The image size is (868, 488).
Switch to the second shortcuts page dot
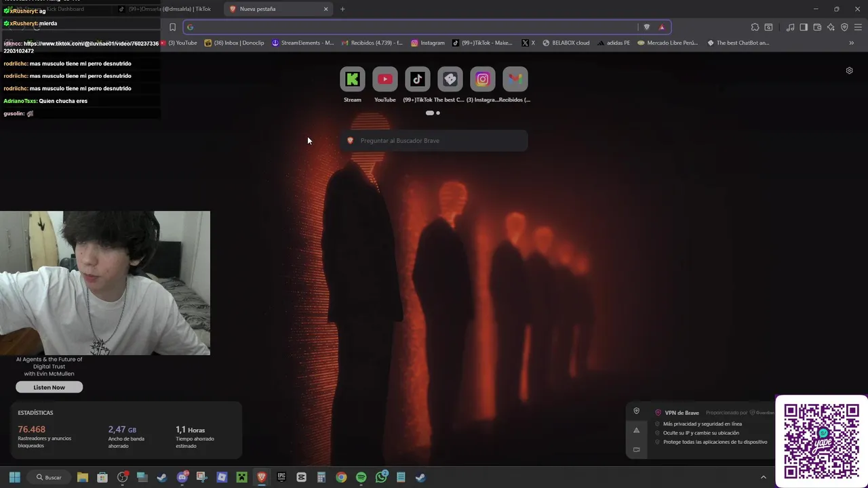[438, 113]
